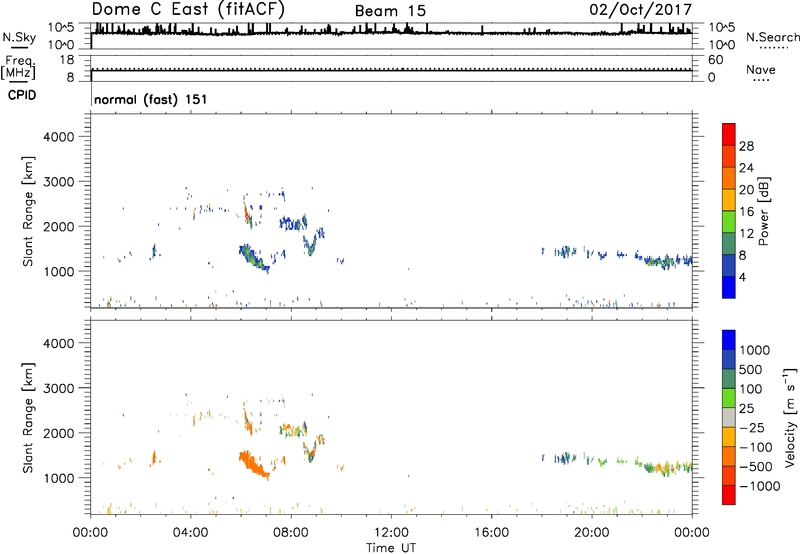Click the Velocity color bar
Viewport: 800px width, 554px height.
729,417
